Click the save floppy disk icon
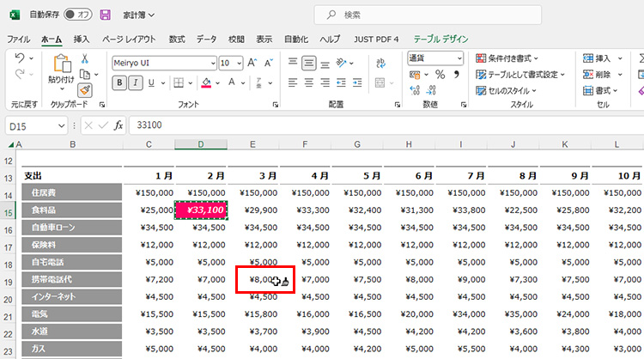The width and height of the screenshot is (644, 359). coord(106,15)
